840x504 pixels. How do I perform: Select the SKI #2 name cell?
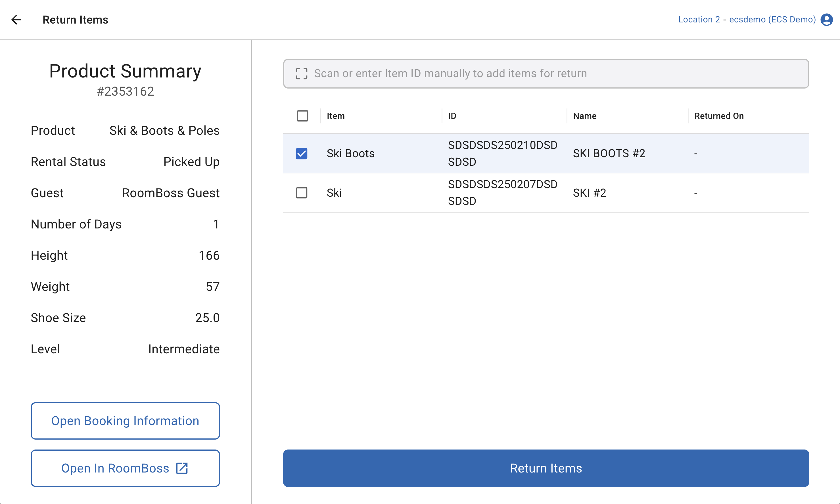(x=589, y=193)
